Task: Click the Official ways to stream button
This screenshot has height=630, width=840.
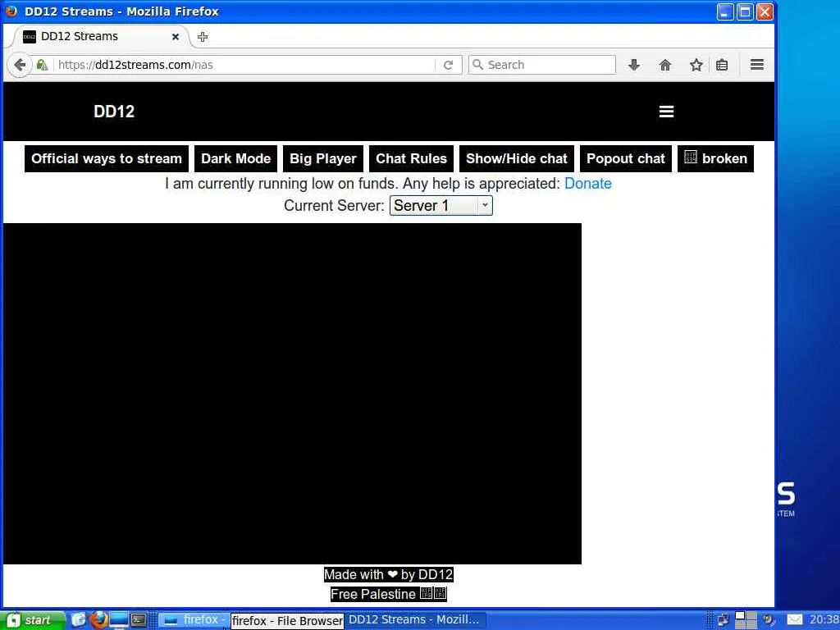Action: tap(107, 158)
